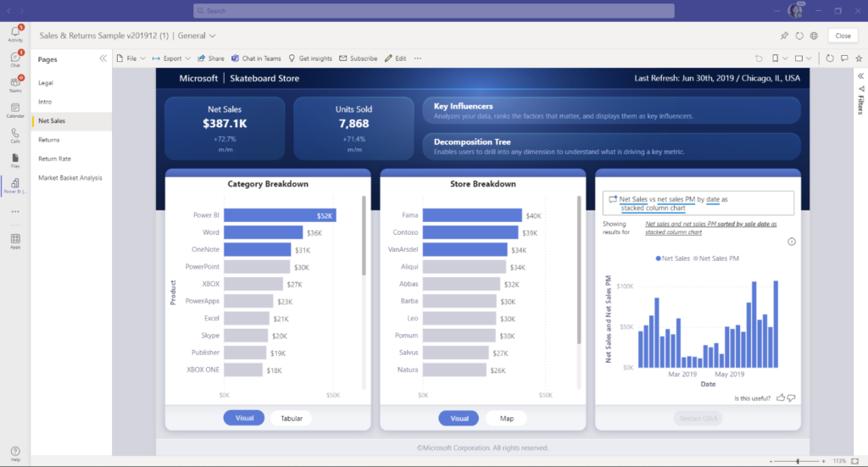This screenshot has height=467, width=868.
Task: Click the thumbs up icon for Q&A
Action: [781, 398]
